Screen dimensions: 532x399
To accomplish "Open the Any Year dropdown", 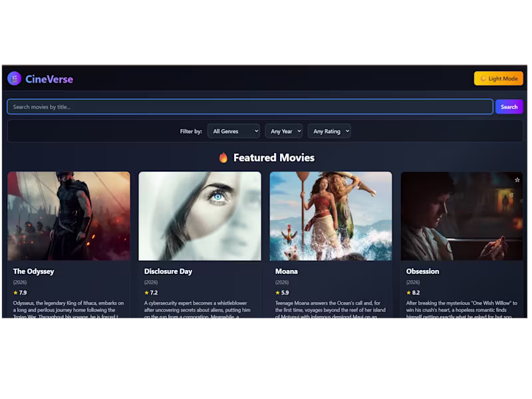I will [x=284, y=131].
